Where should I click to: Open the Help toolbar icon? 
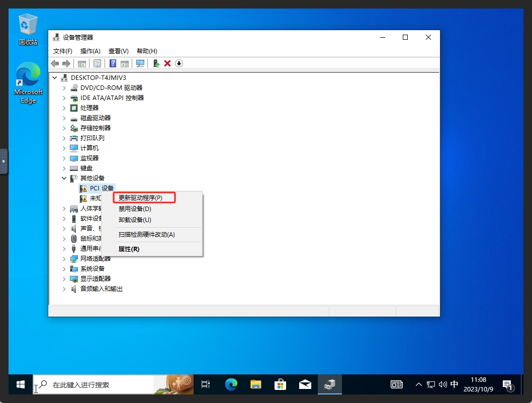(x=113, y=63)
